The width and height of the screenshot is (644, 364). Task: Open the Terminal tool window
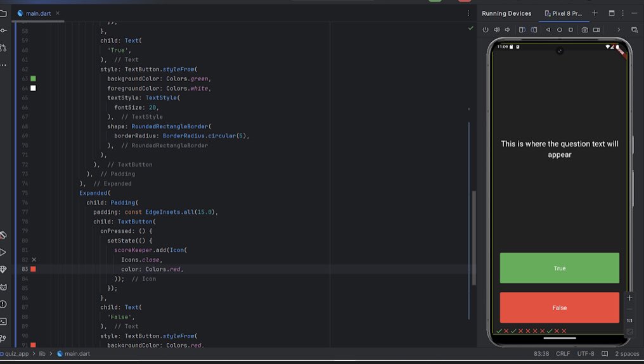pos(3,322)
